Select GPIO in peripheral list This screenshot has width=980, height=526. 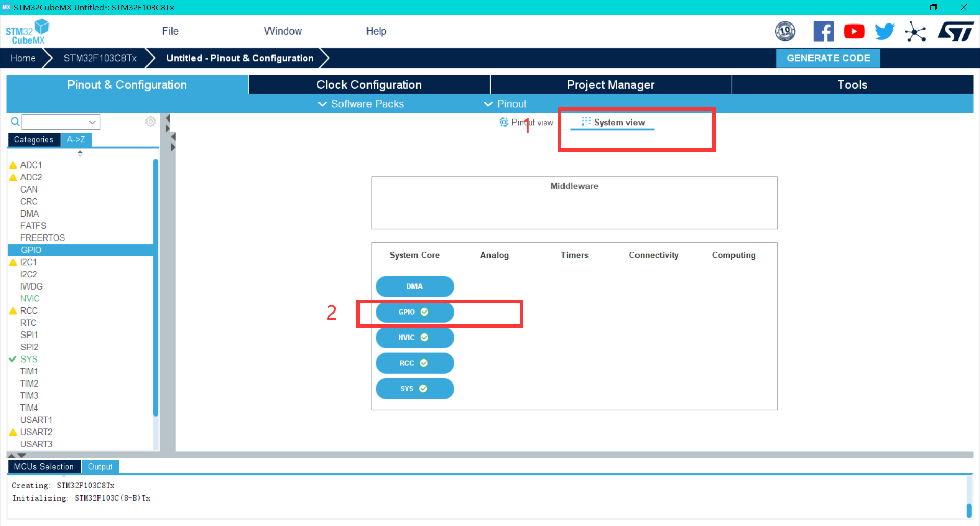(80, 250)
